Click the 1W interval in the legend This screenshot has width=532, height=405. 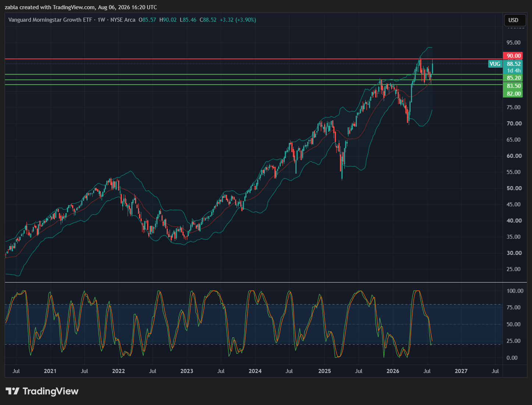(x=102, y=20)
